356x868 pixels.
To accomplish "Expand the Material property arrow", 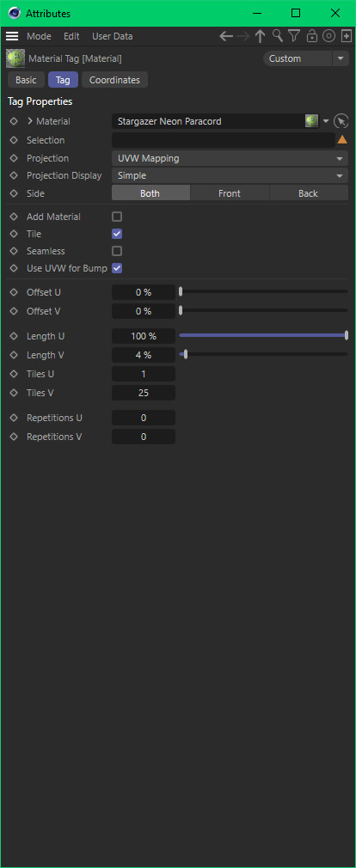I will click(x=30, y=121).
